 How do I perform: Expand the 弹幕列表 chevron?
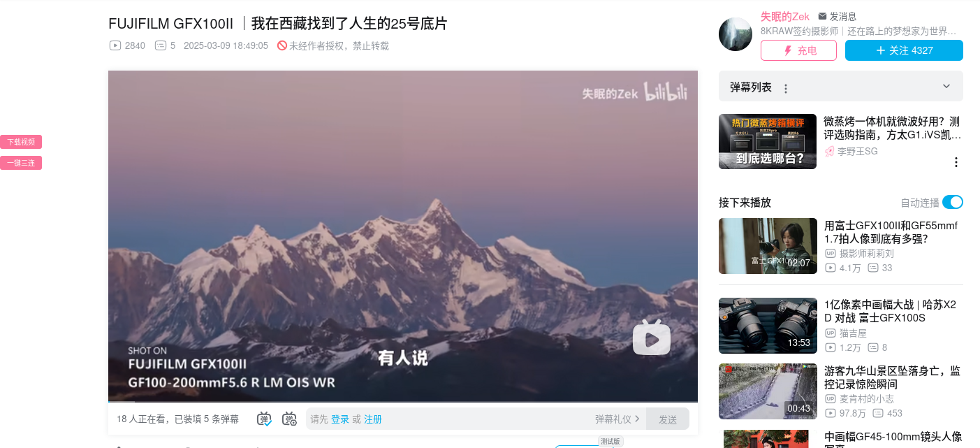coord(946,86)
